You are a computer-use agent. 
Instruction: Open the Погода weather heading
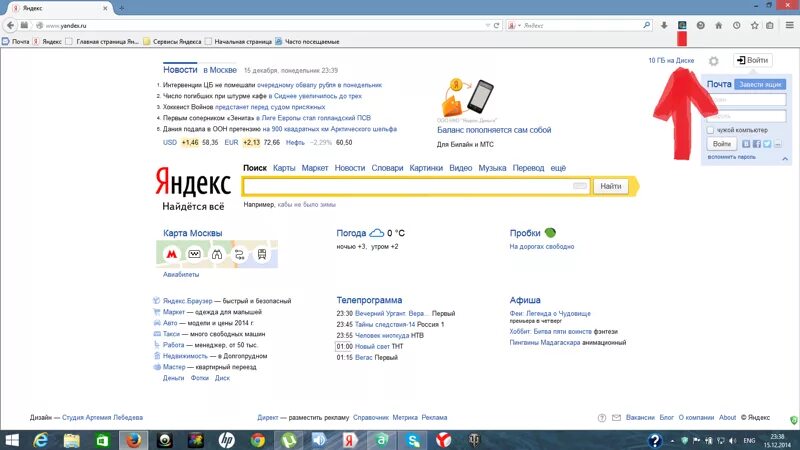coord(351,233)
